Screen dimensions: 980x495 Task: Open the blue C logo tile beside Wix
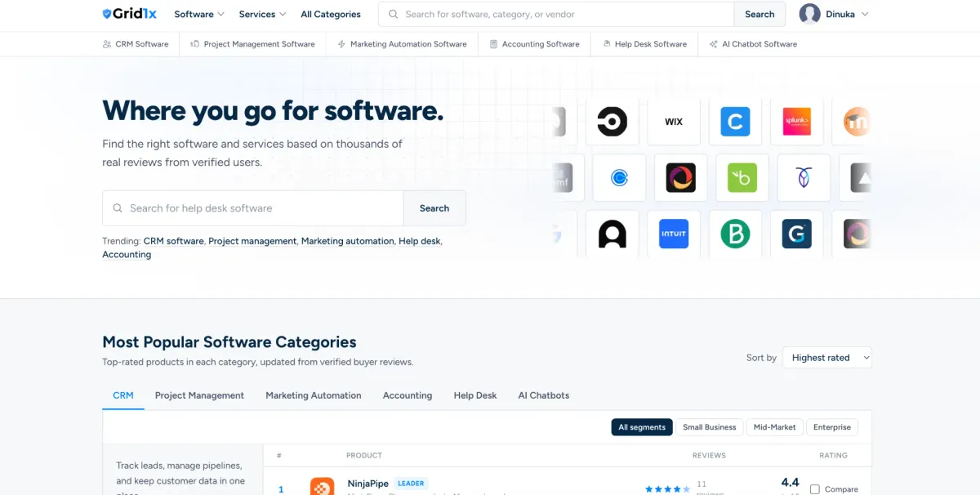735,122
